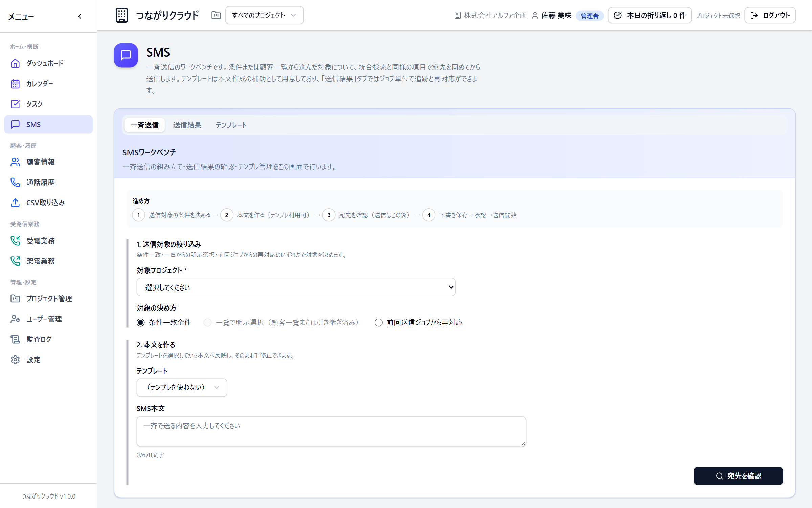Click the user-gear icon beside ユーザー管理
This screenshot has width=812, height=508.
tap(15, 319)
